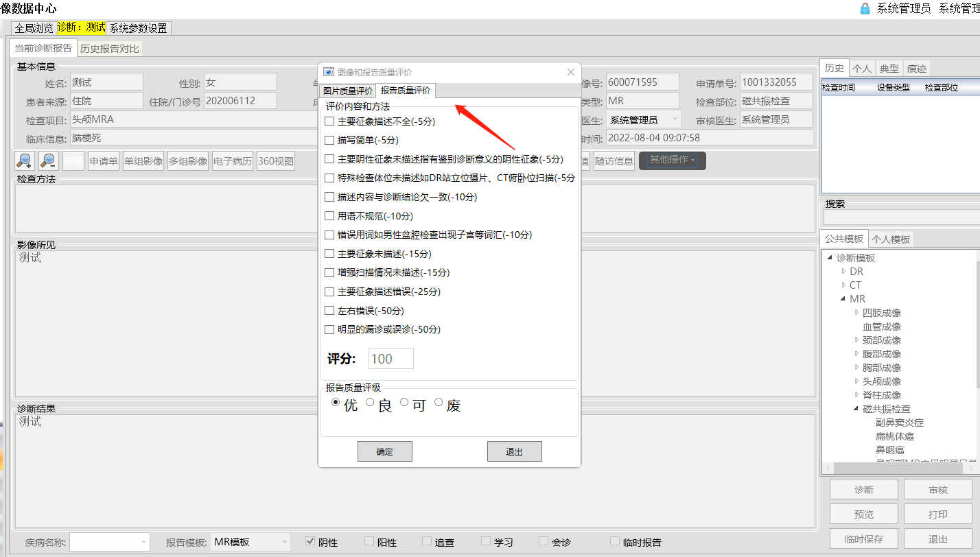Expand the 四肢成像 node
This screenshot has height=557, width=980.
coord(856,313)
